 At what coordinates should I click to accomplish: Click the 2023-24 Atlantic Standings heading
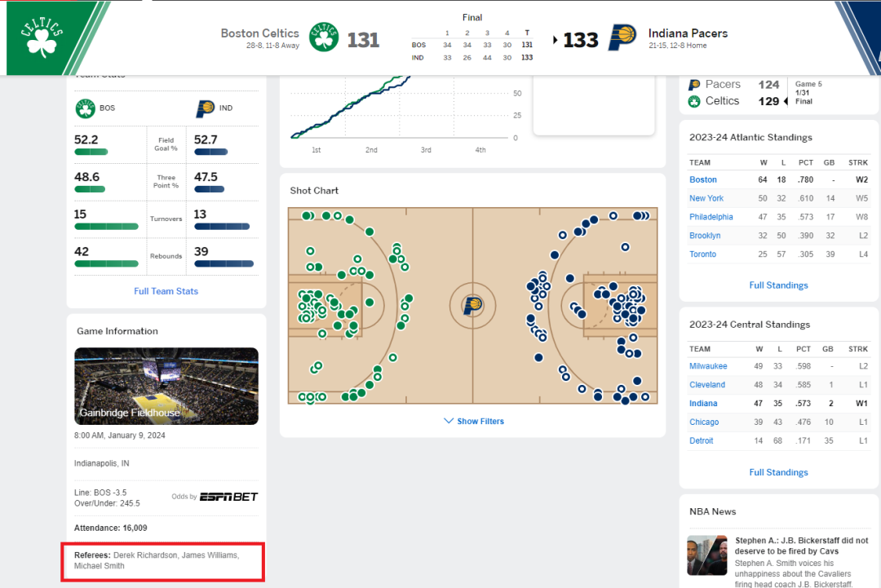click(x=750, y=137)
